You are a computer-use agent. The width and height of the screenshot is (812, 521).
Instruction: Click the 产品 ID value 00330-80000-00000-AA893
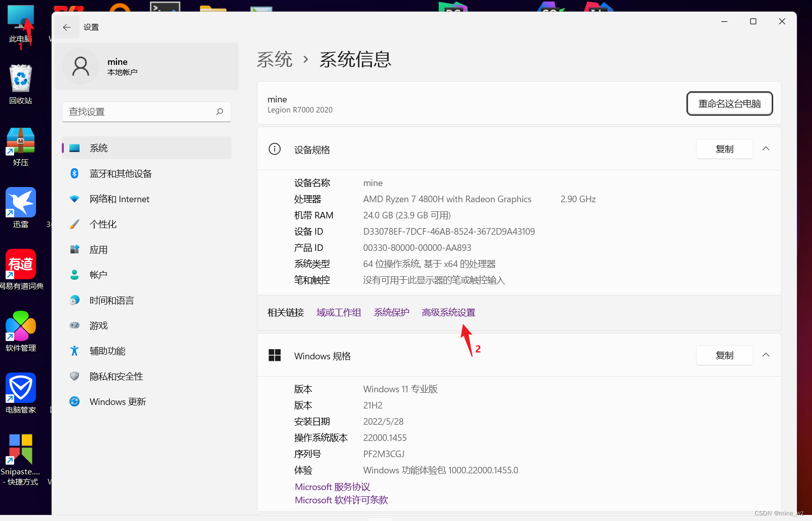coord(417,248)
